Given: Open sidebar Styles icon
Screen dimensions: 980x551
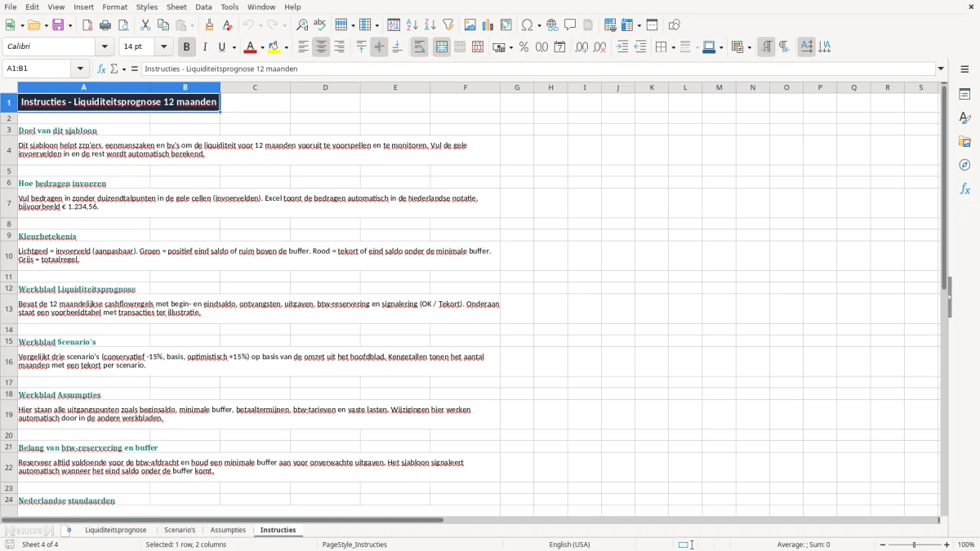Looking at the screenshot, I should 964,118.
